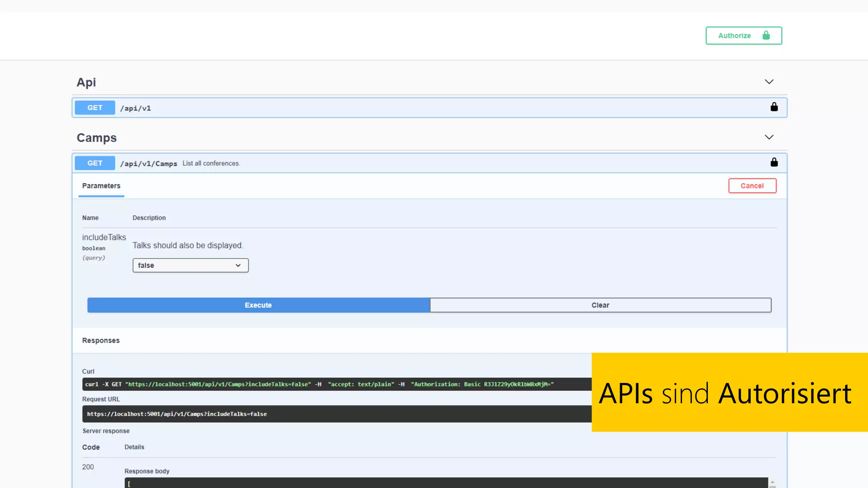This screenshot has width=868, height=488.
Task: Click the response scrollbar up arrow
Action: [x=772, y=482]
